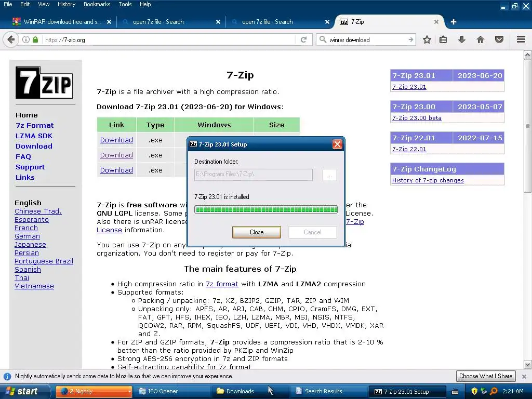Click the first Download link
The width and height of the screenshot is (532, 399).
(x=116, y=140)
